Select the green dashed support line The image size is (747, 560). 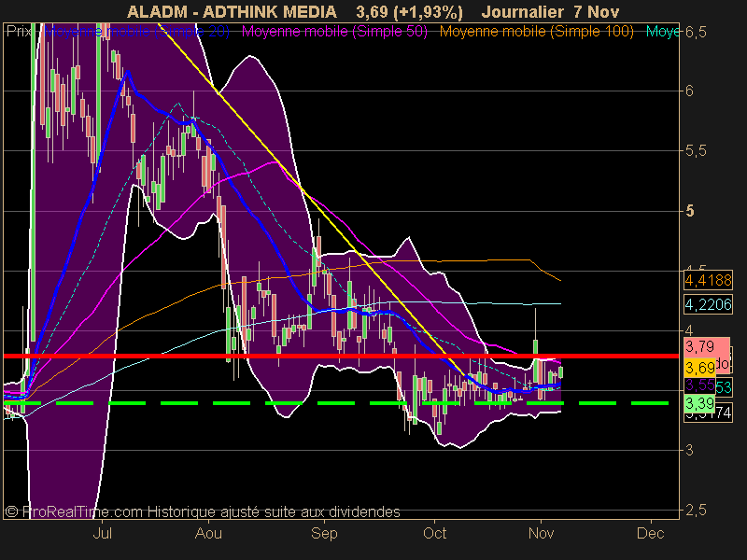pyautogui.click(x=336, y=403)
